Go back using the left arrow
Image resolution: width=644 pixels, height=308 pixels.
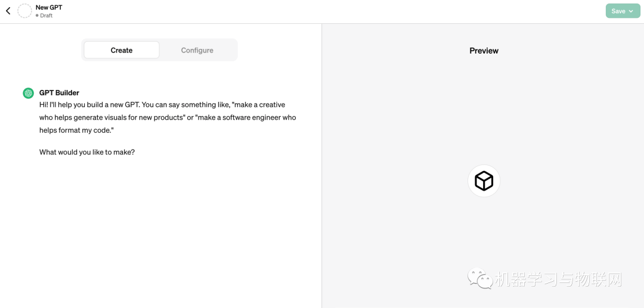[8, 11]
